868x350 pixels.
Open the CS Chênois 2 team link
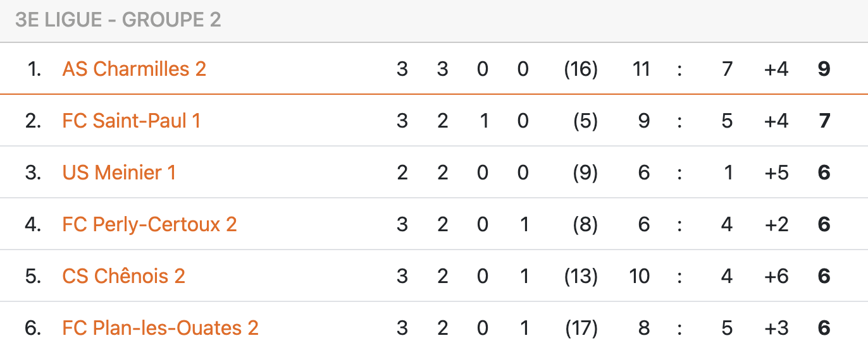123,276
